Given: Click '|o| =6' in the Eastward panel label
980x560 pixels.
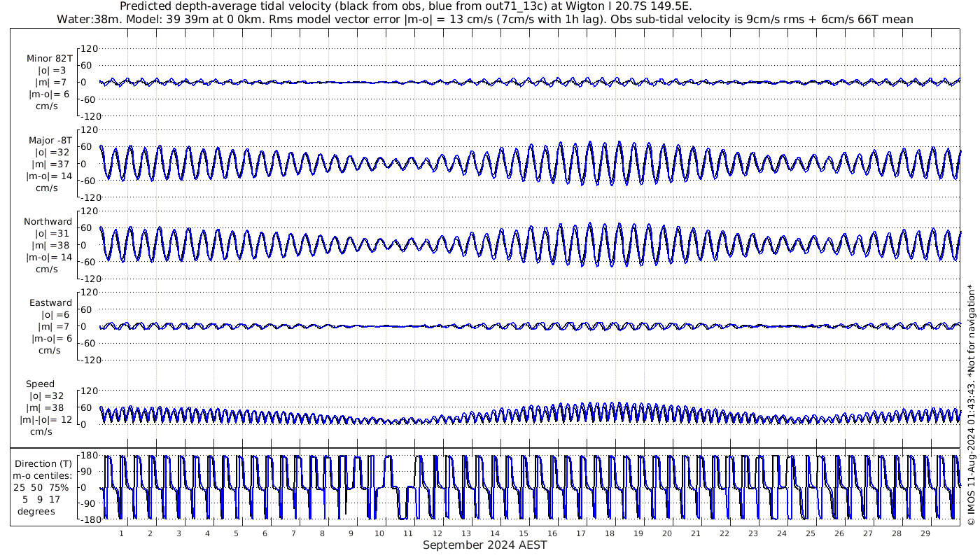Looking at the screenshot, I should [x=54, y=315].
